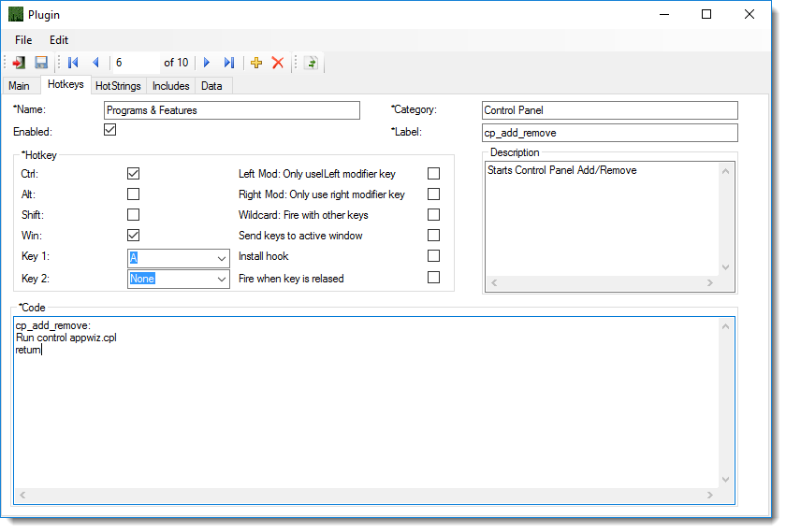Click the Category field Control Panel
786x532 pixels.
pyautogui.click(x=609, y=110)
